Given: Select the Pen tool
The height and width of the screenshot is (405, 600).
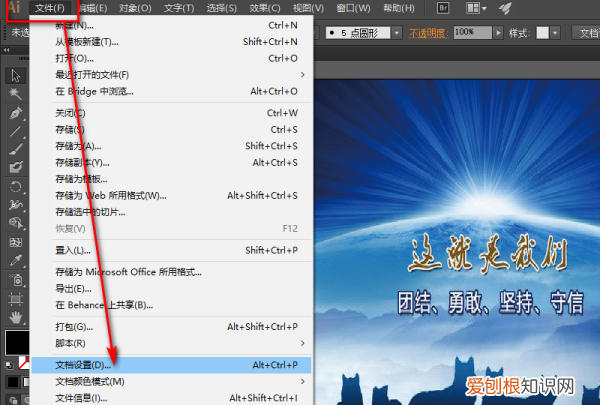Looking at the screenshot, I should click(16, 113).
